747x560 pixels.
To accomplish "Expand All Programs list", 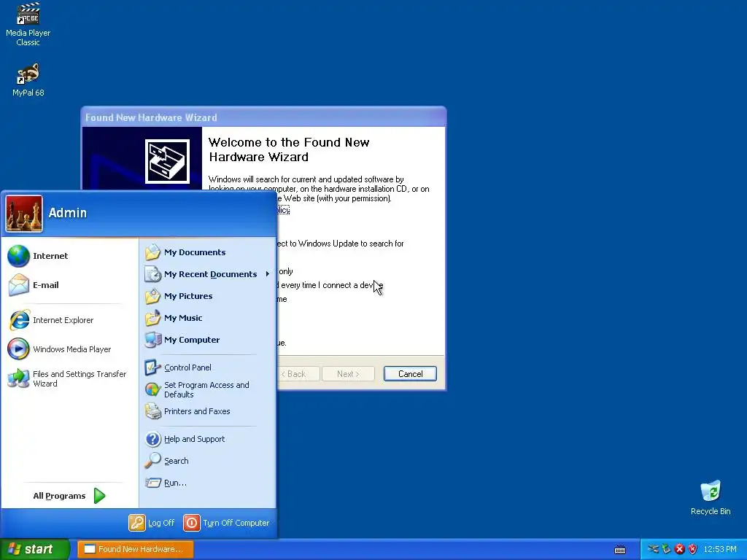I will coord(69,496).
